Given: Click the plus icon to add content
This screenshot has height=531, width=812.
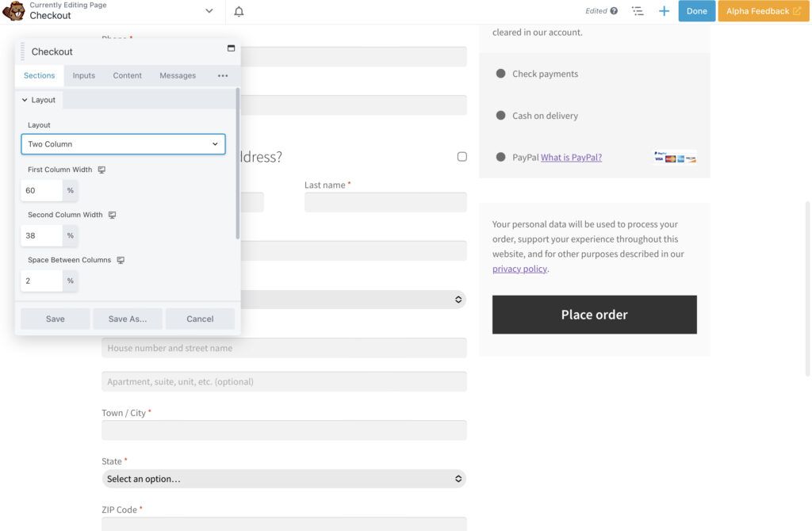Looking at the screenshot, I should [664, 11].
